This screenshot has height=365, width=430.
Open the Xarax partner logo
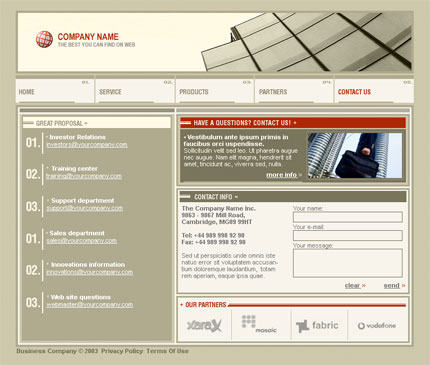204,326
